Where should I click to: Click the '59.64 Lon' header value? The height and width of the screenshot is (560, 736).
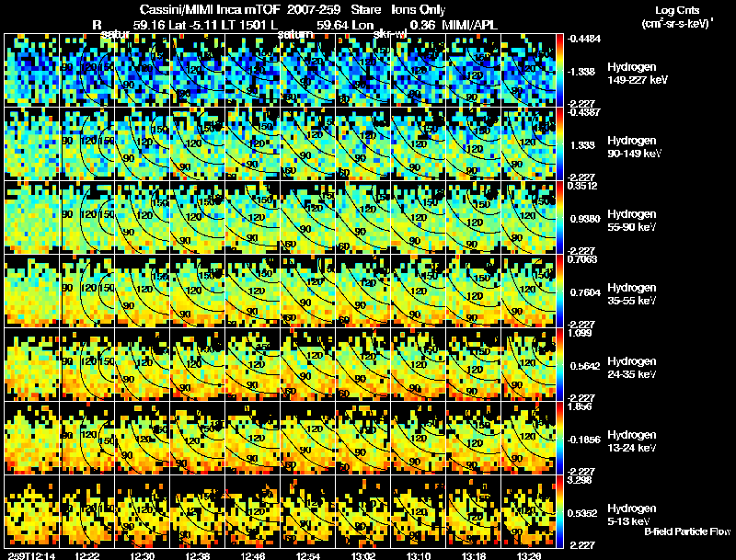[345, 25]
